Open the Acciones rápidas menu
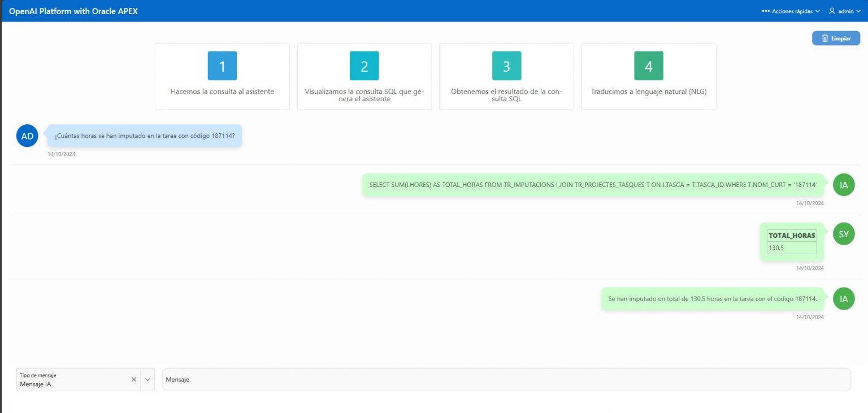 pyautogui.click(x=791, y=11)
